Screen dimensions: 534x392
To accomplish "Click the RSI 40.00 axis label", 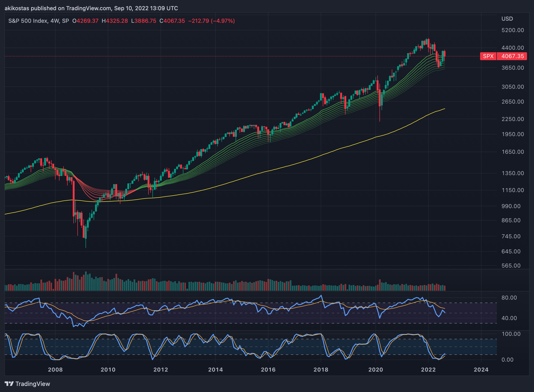I will 509,318.
